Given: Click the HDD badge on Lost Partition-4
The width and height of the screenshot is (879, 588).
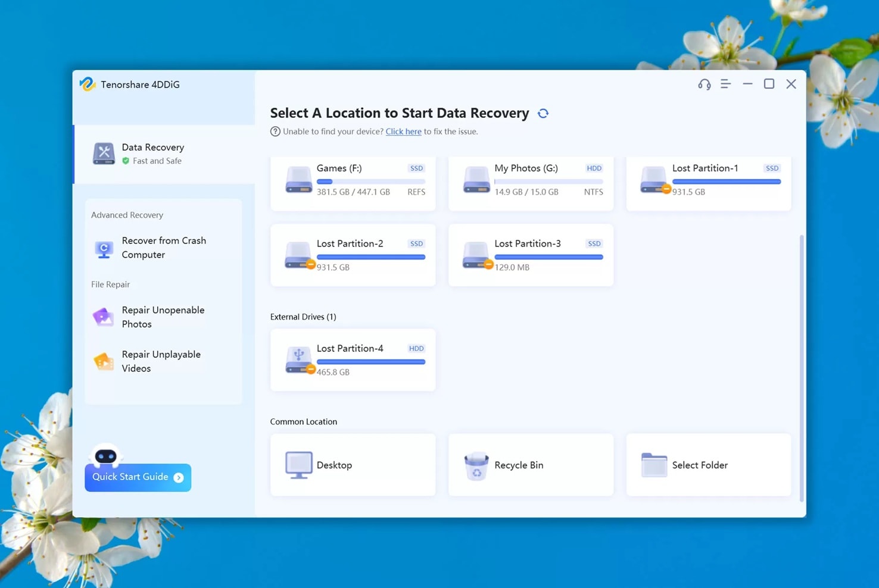Looking at the screenshot, I should point(416,348).
